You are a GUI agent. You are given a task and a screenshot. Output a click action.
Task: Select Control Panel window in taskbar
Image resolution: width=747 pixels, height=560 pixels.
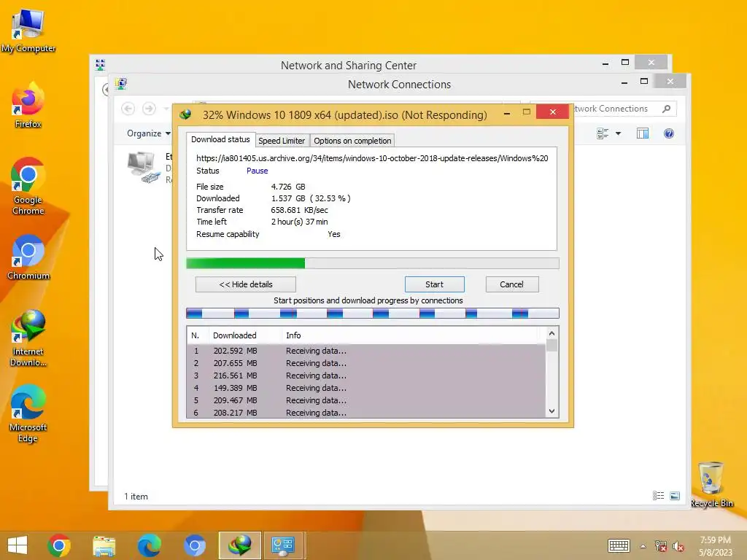[284, 545]
